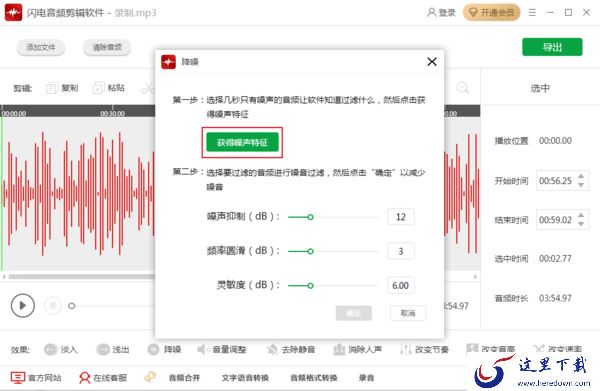Click the app logo in title bar
This screenshot has width=600, height=391.
[x=13, y=13]
